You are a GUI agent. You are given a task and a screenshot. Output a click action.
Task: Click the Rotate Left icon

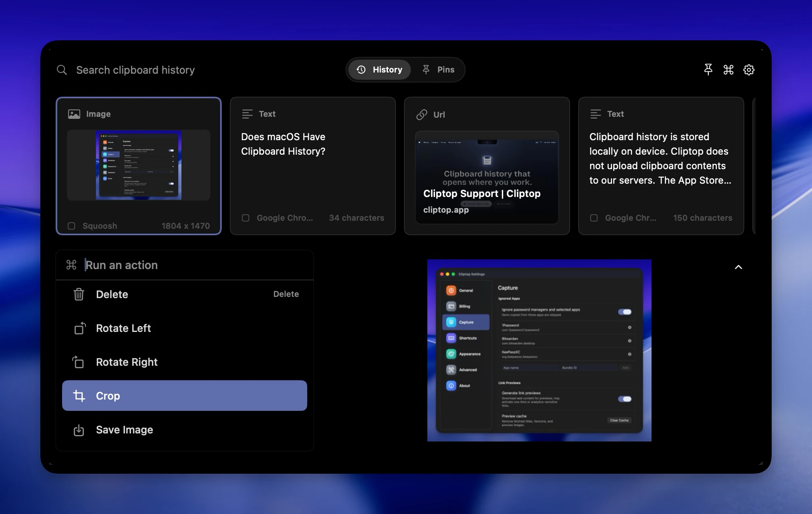pos(79,328)
